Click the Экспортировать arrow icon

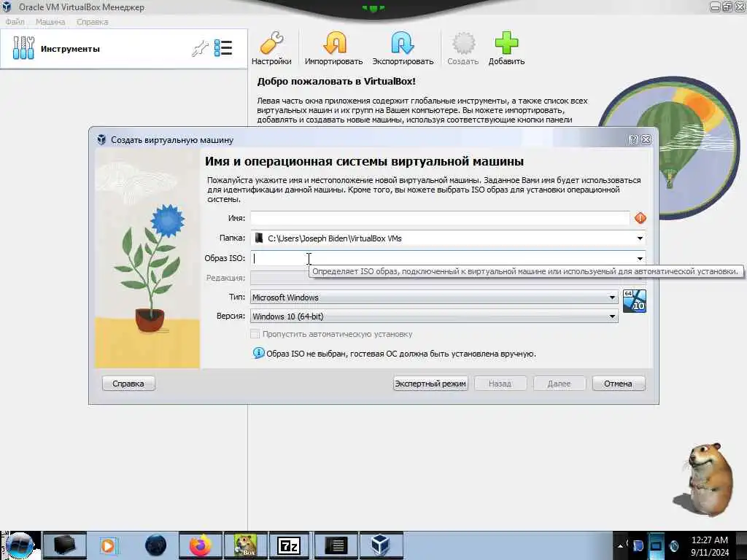tap(403, 43)
